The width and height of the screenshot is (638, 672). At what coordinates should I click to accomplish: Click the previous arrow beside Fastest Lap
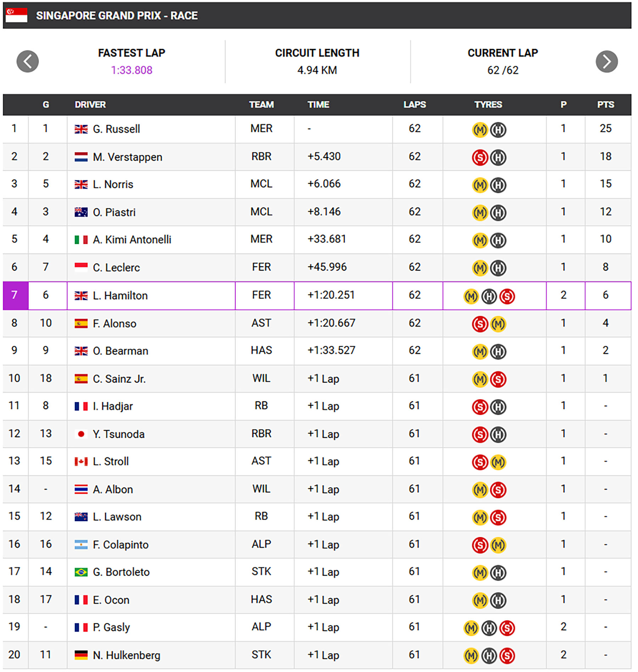tap(28, 62)
